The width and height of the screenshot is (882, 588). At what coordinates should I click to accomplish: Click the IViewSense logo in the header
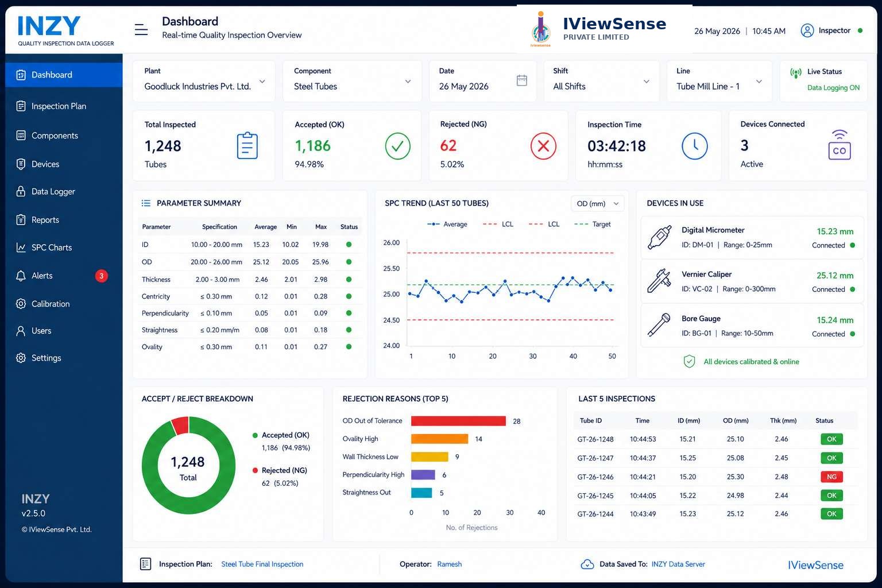pyautogui.click(x=599, y=29)
